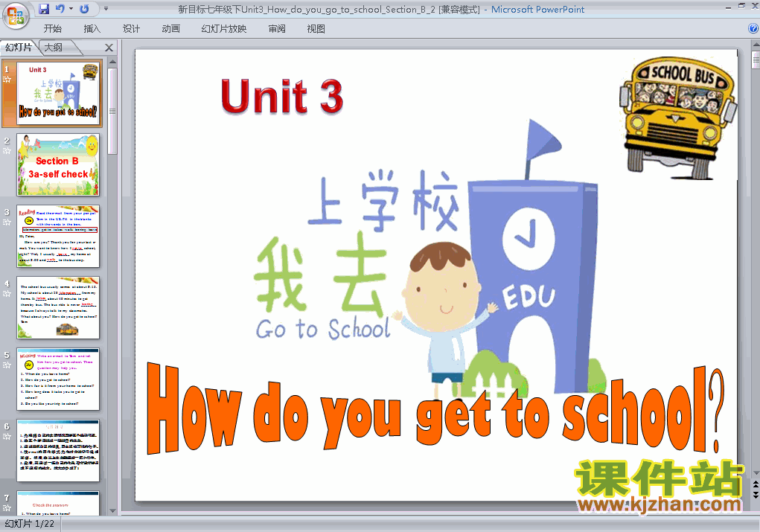Viewport: 760px width, 532px height.
Task: Select the How do you get to school WordArt
Action: point(435,409)
